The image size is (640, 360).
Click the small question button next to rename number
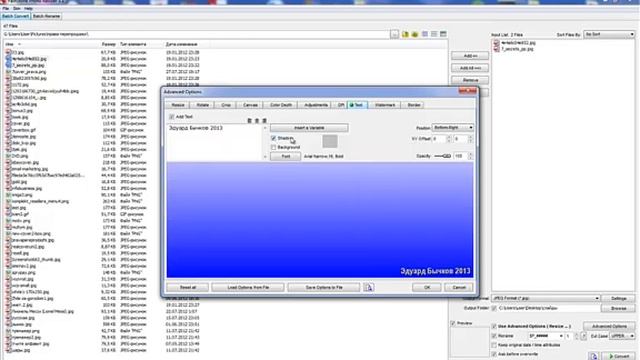584,336
